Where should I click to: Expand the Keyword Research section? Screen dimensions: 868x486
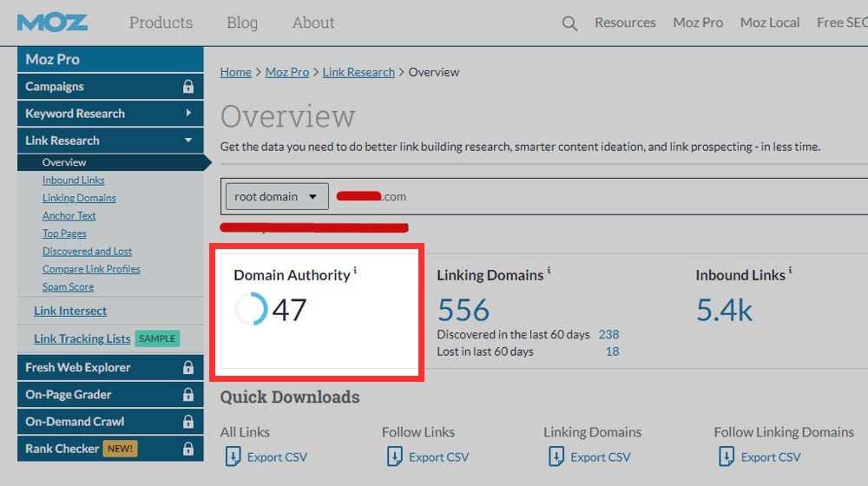click(187, 114)
